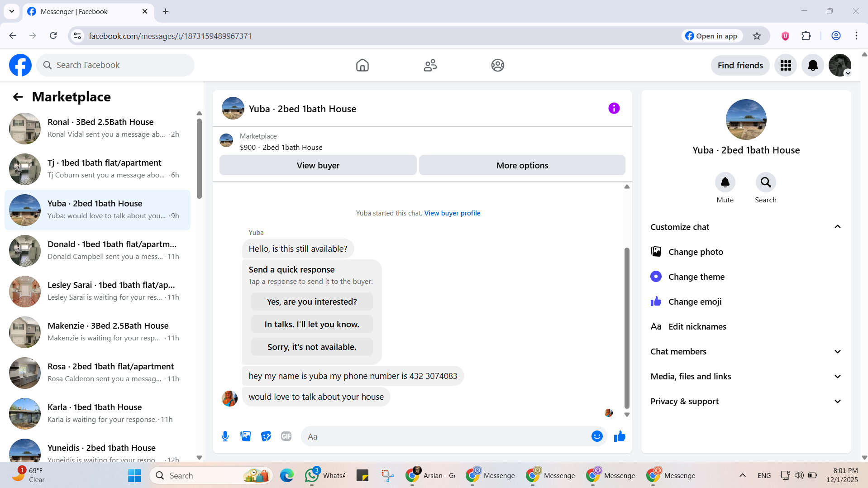The width and height of the screenshot is (868, 488).
Task: Open the browser three-dot menu
Action: (856, 36)
